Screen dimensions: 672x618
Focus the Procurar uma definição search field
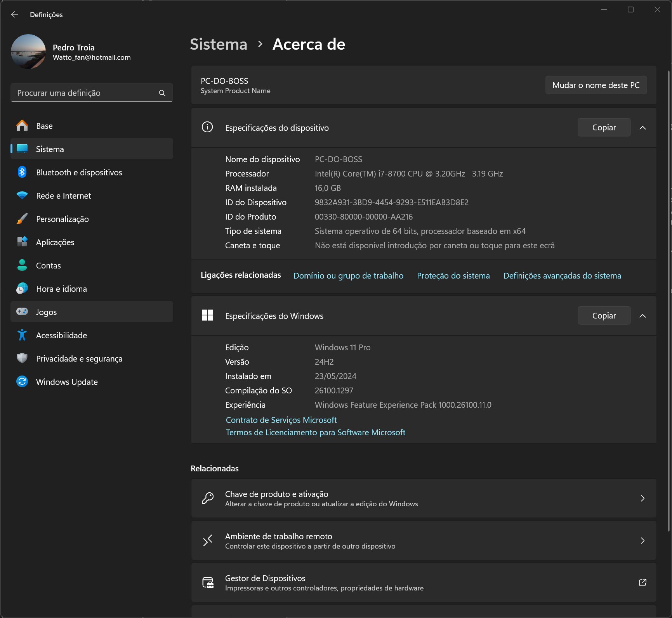coord(85,93)
